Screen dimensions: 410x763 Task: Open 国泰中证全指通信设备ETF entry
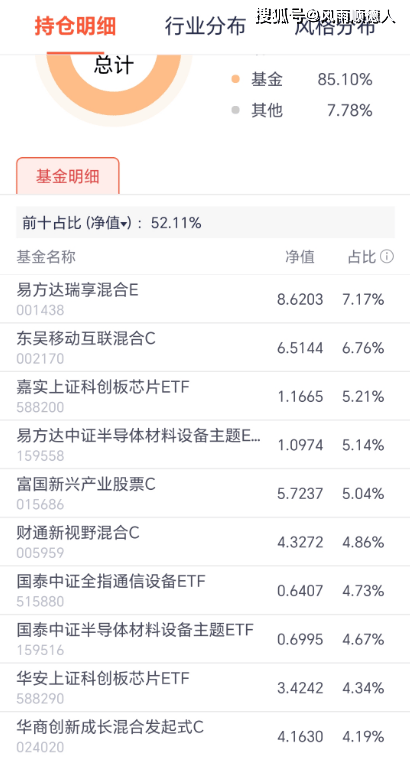pyautogui.click(x=205, y=590)
